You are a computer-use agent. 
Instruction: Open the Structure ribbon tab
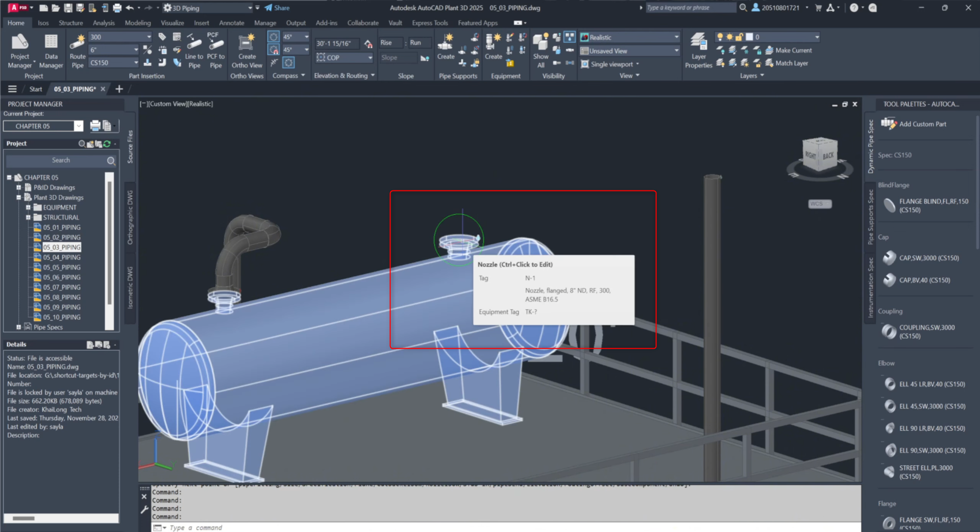[70, 23]
